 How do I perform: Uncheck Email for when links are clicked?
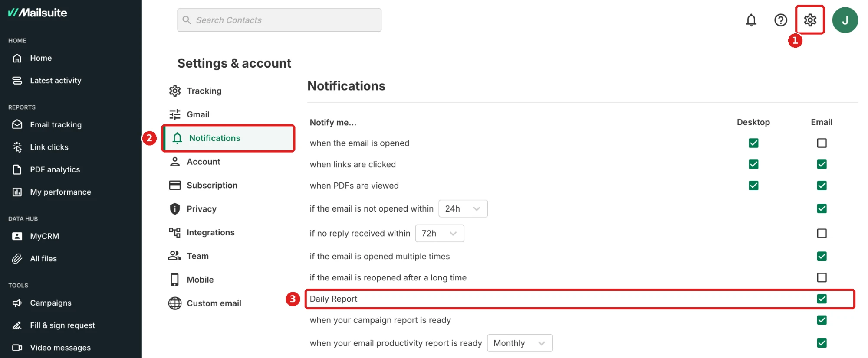coord(822,164)
